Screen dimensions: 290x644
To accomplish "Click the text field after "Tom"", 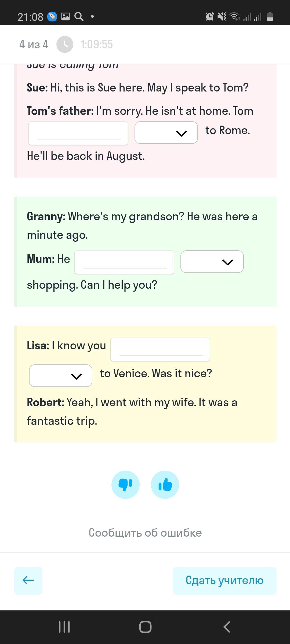I will 78,133.
